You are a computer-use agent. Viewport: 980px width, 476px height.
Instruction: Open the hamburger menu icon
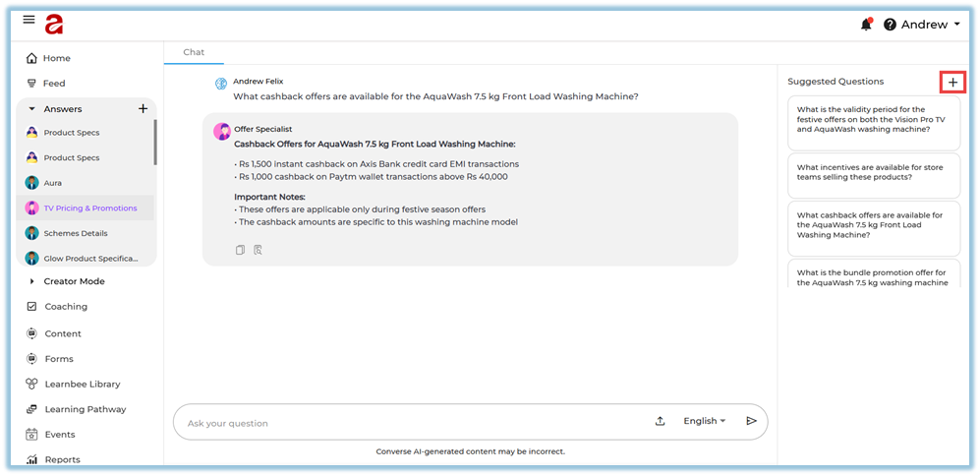pyautogui.click(x=29, y=20)
